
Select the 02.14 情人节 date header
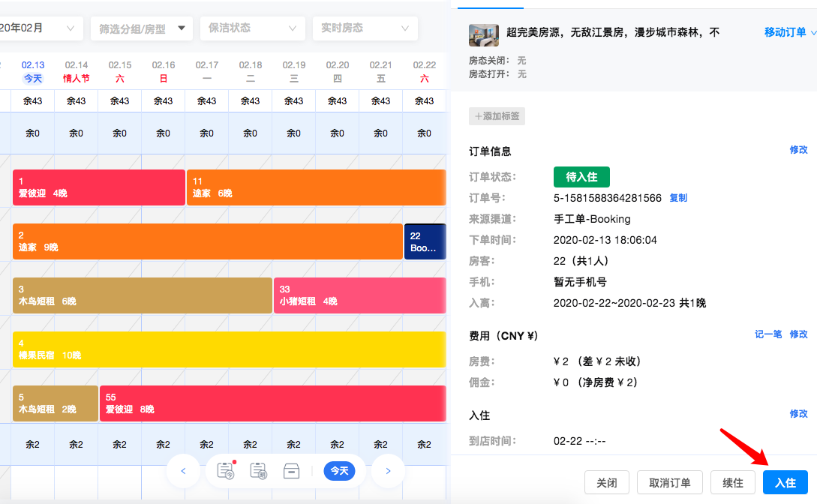pyautogui.click(x=76, y=72)
